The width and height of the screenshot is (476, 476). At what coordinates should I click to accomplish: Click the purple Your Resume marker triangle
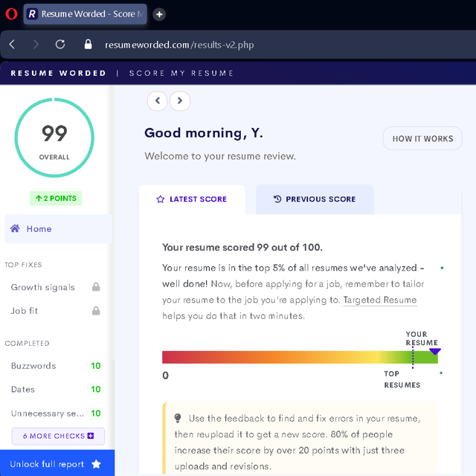[x=435, y=352]
